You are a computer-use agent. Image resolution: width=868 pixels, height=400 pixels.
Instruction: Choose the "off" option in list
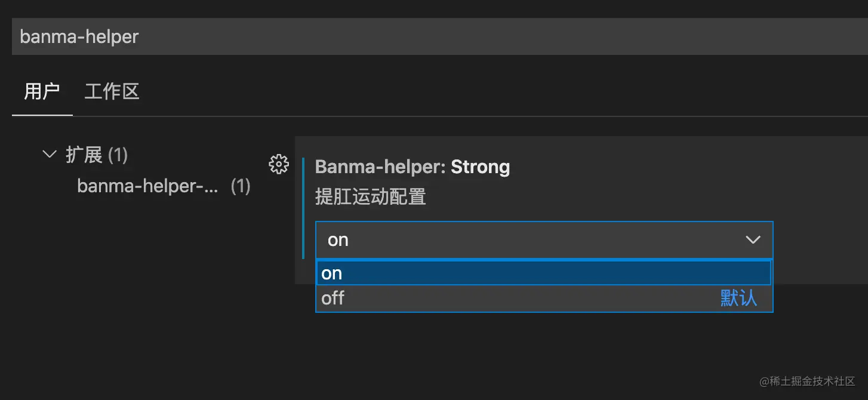click(x=544, y=298)
